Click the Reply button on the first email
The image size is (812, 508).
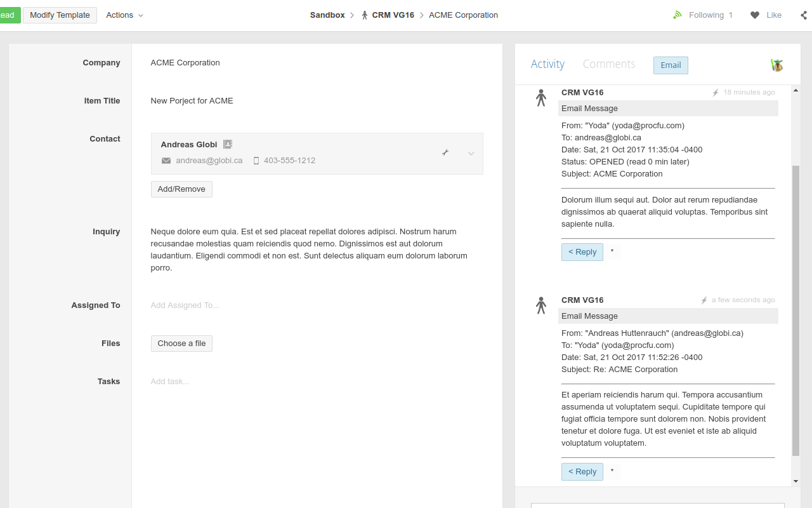(582, 251)
